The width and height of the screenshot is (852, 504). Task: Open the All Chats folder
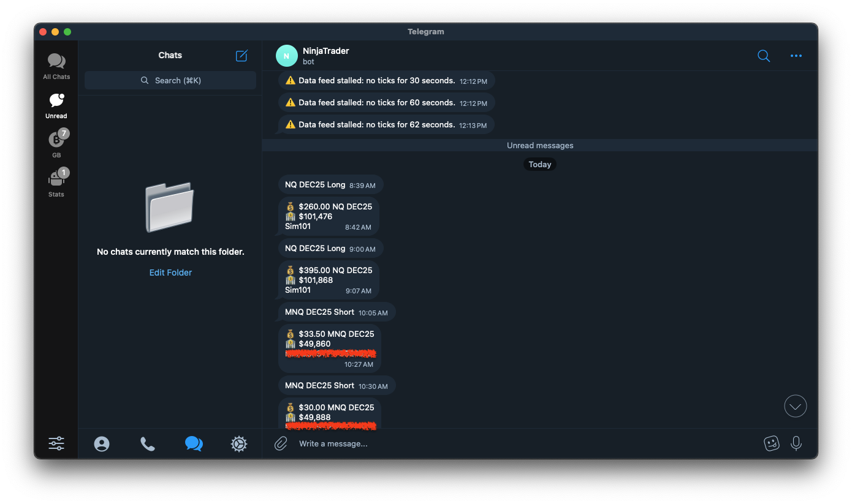(56, 66)
